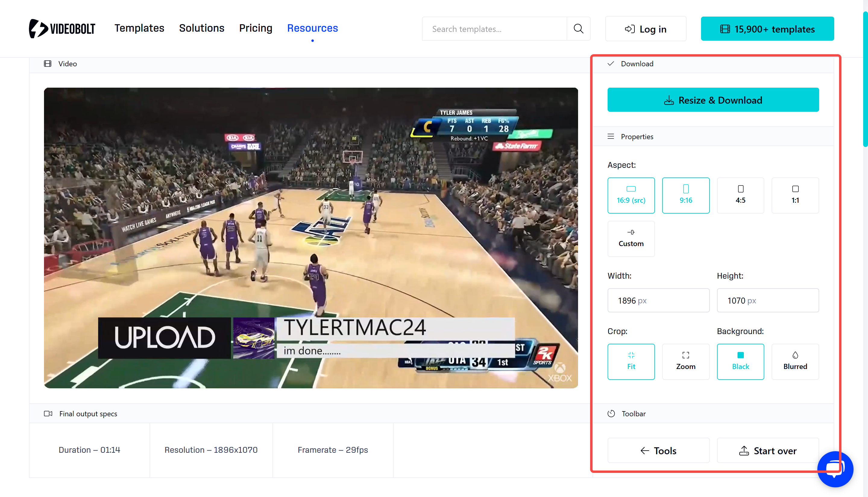Set crop mode to Zoom
868x497 pixels.
pyautogui.click(x=685, y=361)
